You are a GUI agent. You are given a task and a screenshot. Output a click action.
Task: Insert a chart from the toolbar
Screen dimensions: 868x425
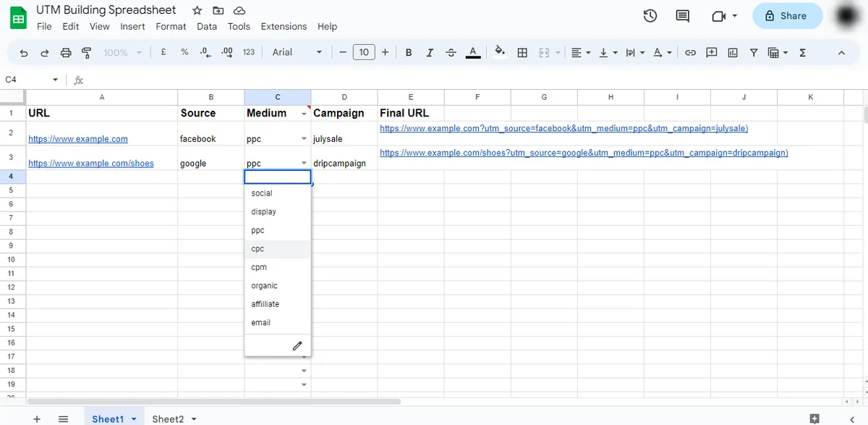tap(732, 52)
